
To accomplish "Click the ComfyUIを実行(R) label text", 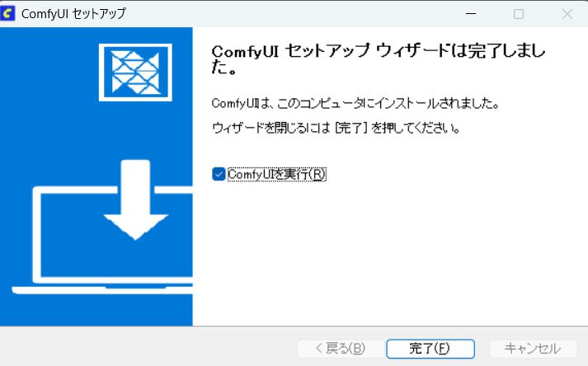I will click(x=277, y=174).
